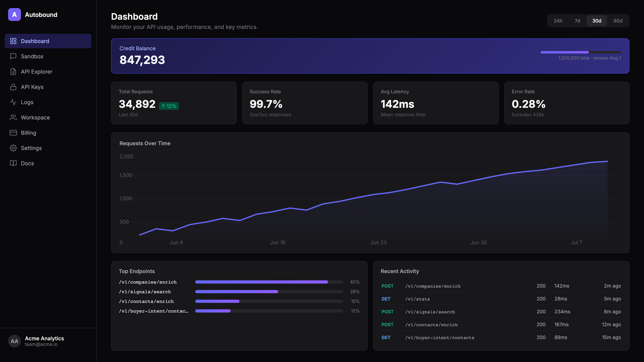Select the 7d time range

[x=577, y=21]
